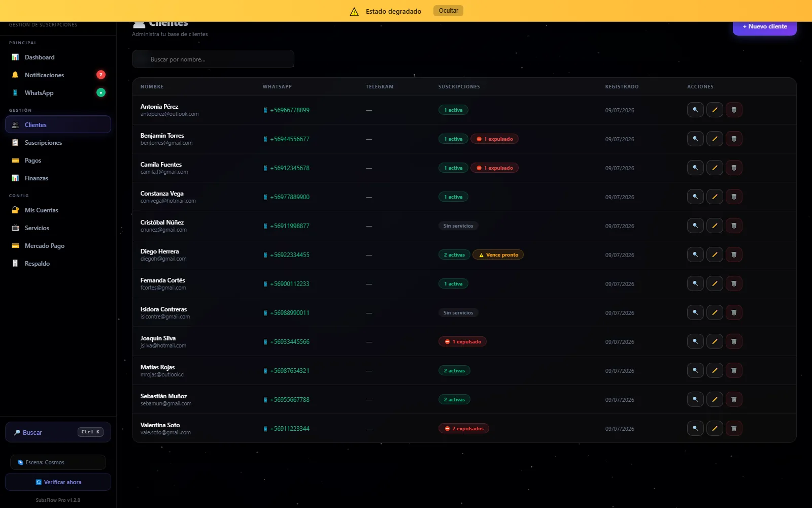Click the WhatsApp green status indicator
Image resolution: width=812 pixels, height=508 pixels.
pyautogui.click(x=101, y=92)
